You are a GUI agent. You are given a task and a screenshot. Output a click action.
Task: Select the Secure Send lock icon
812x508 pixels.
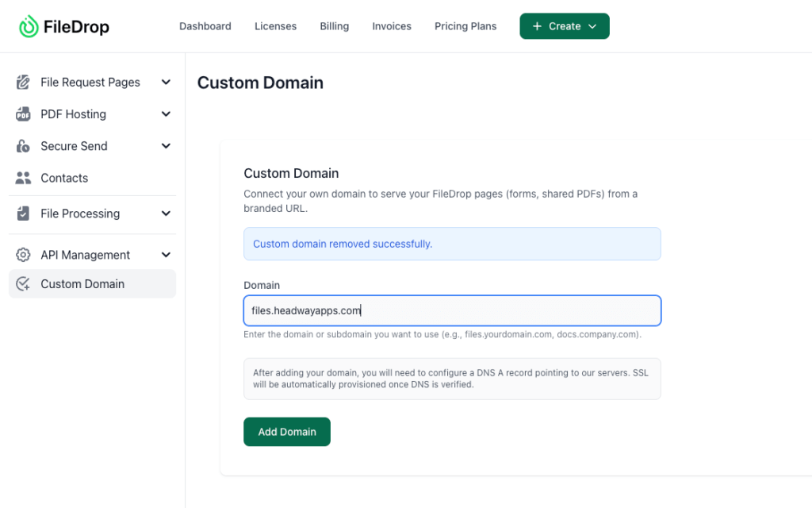click(x=21, y=146)
